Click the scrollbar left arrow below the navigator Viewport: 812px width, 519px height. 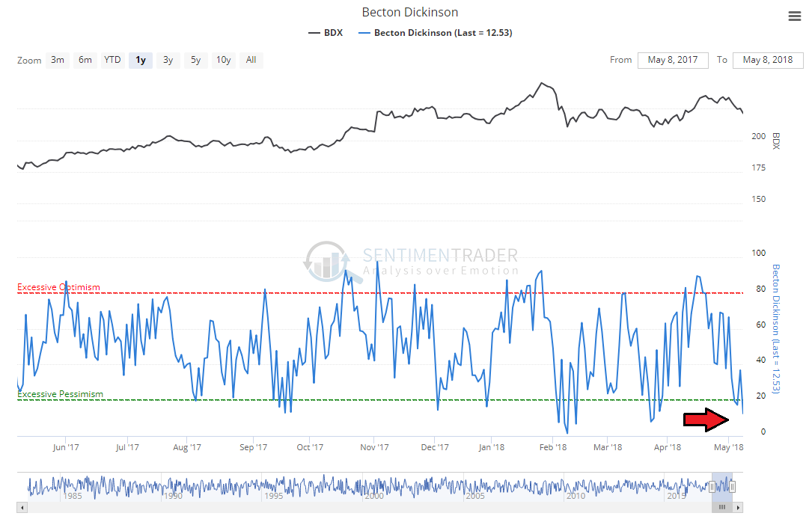[x=22, y=507]
